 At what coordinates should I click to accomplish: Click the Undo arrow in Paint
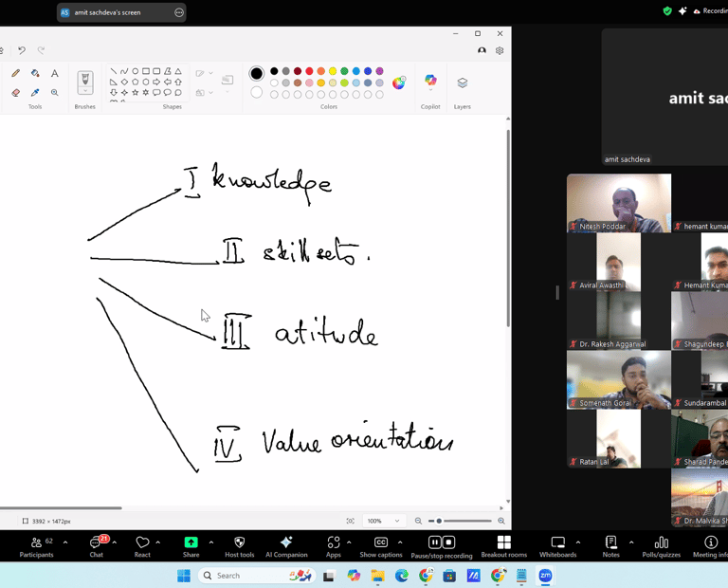tap(22, 50)
